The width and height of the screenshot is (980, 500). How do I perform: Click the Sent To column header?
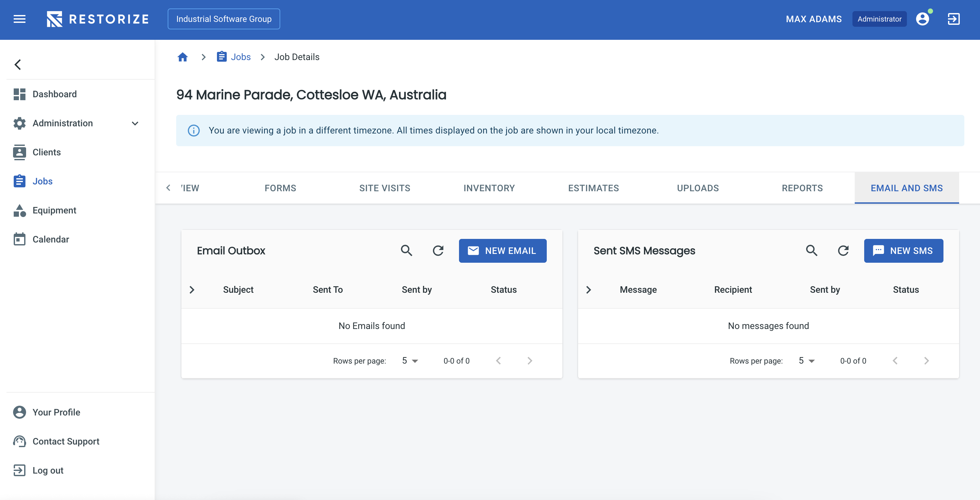328,289
